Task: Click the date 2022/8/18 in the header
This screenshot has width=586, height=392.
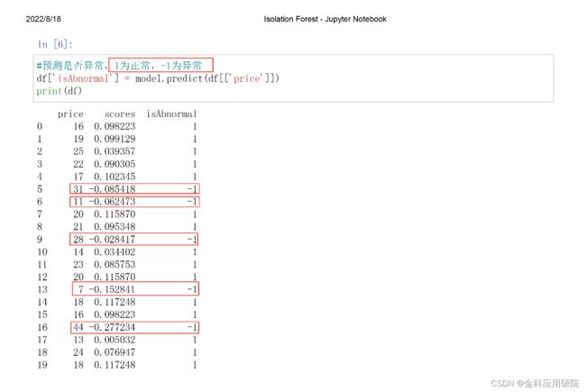Action: 43,19
